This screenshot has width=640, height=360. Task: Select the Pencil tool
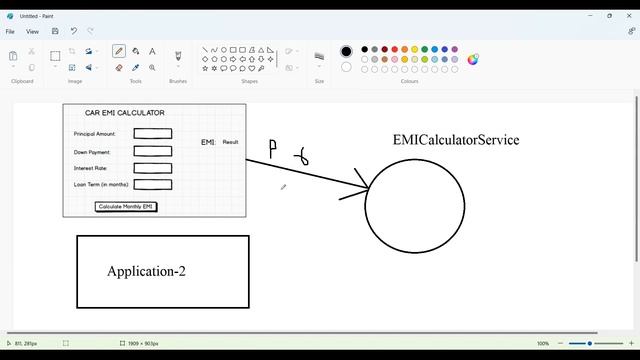[119, 51]
